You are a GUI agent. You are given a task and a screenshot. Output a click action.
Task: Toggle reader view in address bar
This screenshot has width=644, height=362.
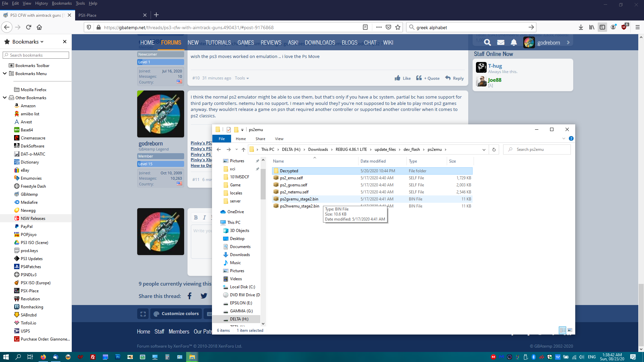point(365,27)
